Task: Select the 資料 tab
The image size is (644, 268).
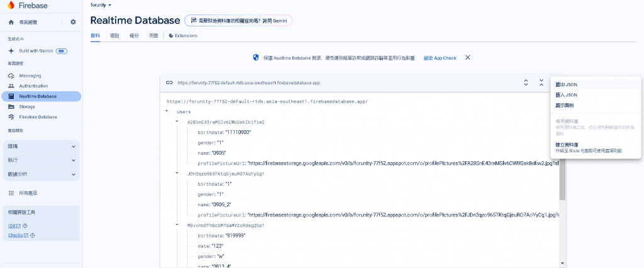Action: [95, 36]
